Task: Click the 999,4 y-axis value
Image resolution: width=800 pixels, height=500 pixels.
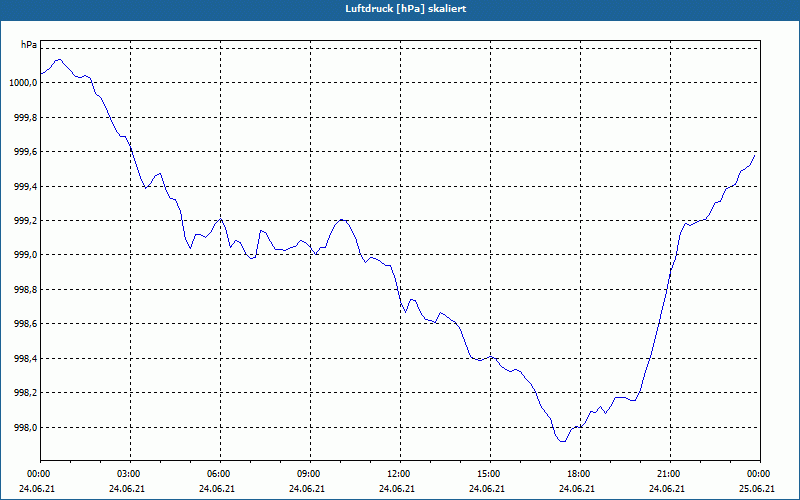Action: (x=26, y=187)
